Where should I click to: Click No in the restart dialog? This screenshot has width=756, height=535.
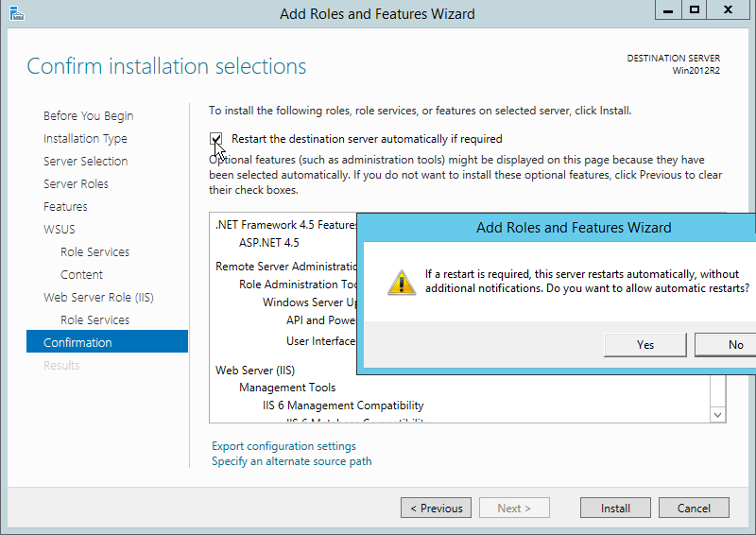pos(728,345)
